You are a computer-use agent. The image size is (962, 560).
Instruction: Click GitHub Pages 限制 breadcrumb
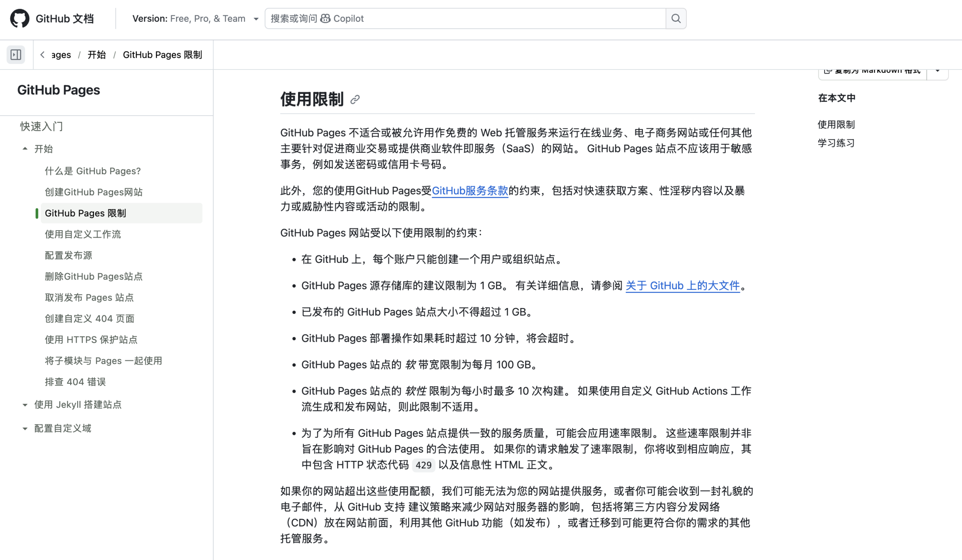click(x=162, y=54)
